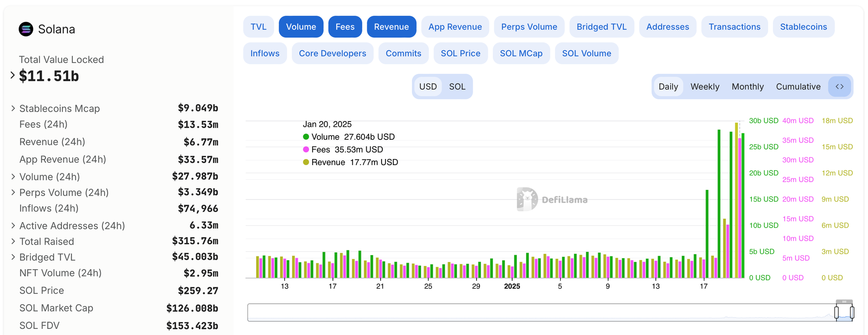Select the Cumulative view
Screen dimensions: 868x335
coord(798,86)
